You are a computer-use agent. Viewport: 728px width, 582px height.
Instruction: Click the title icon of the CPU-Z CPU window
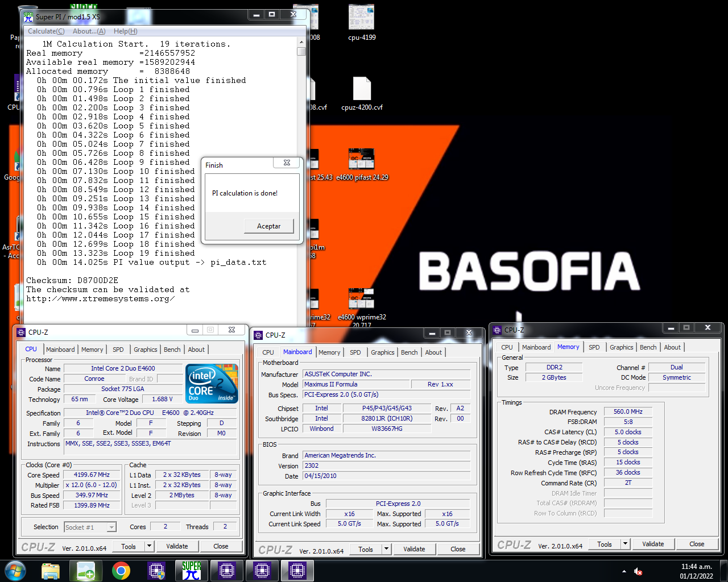(21, 332)
